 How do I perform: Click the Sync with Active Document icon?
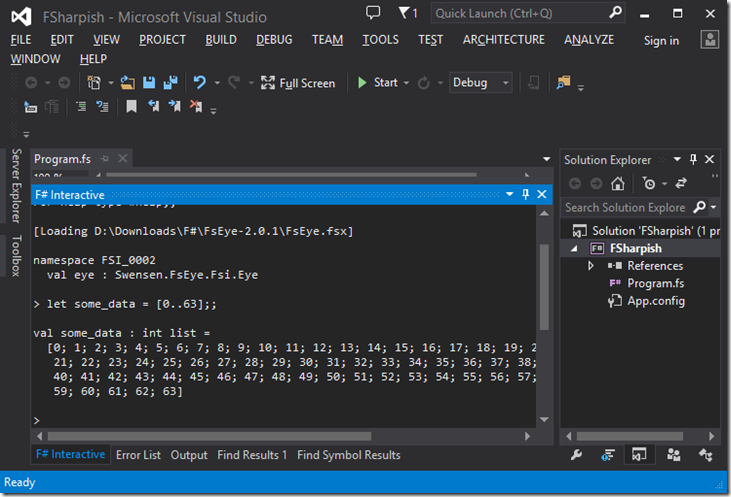point(681,183)
